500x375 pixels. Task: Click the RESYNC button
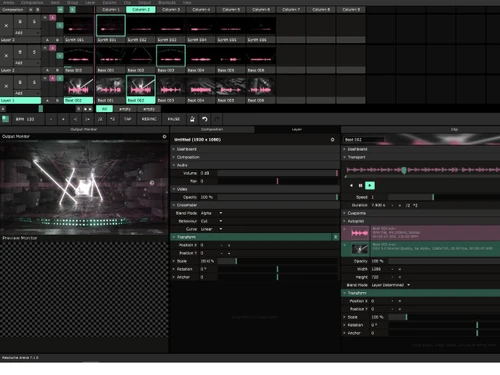[149, 119]
